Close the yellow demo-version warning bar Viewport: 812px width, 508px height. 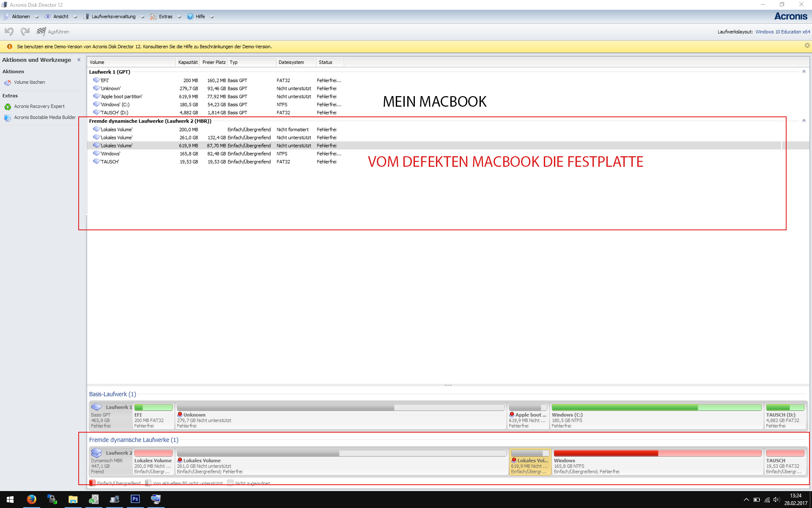tap(807, 46)
